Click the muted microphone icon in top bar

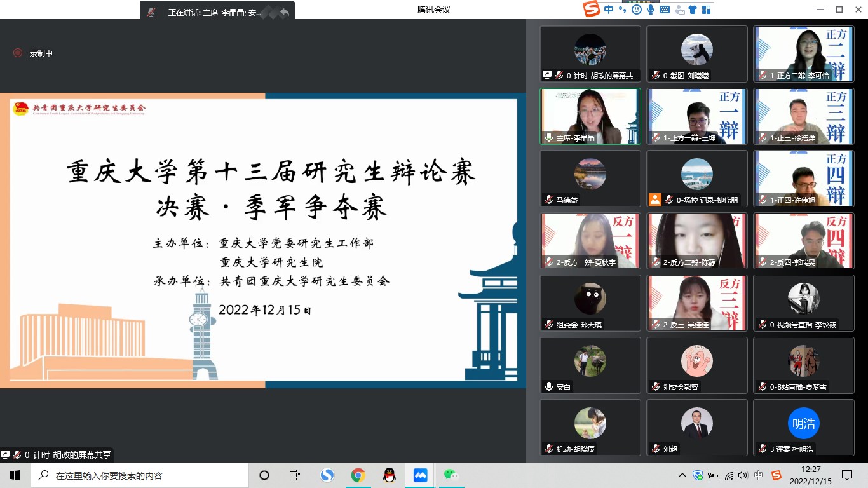coord(151,12)
